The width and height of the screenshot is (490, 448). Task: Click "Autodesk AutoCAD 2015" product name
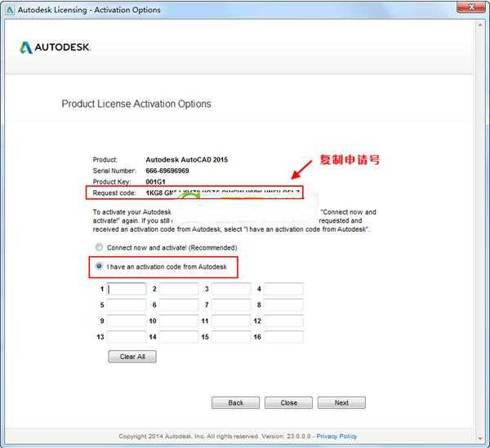(x=186, y=159)
